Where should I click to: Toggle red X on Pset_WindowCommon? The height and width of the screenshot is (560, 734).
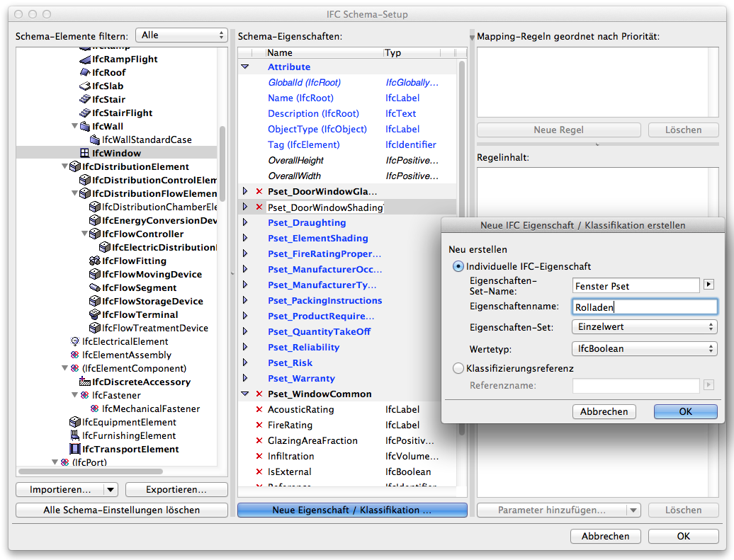259,394
